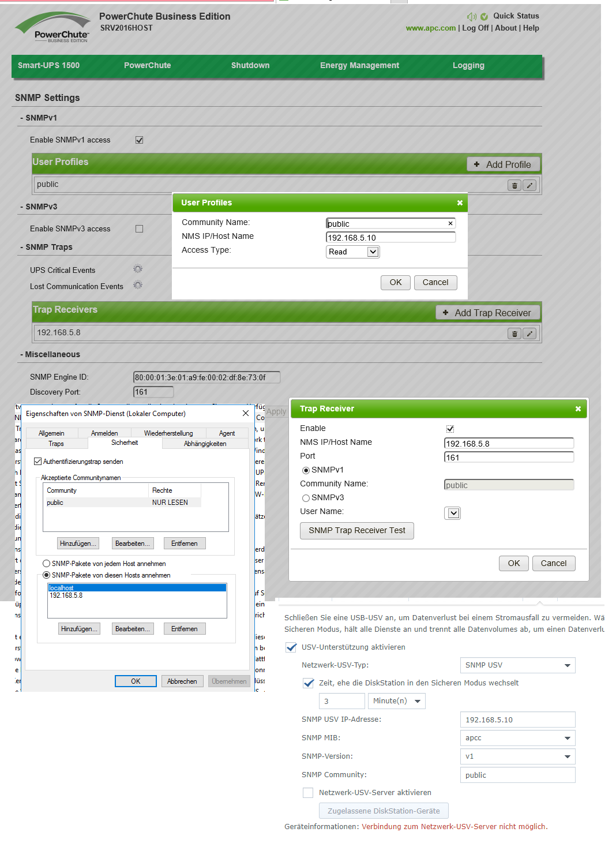
Task: Collapse the Miscellaneous section header
Action: click(x=50, y=354)
